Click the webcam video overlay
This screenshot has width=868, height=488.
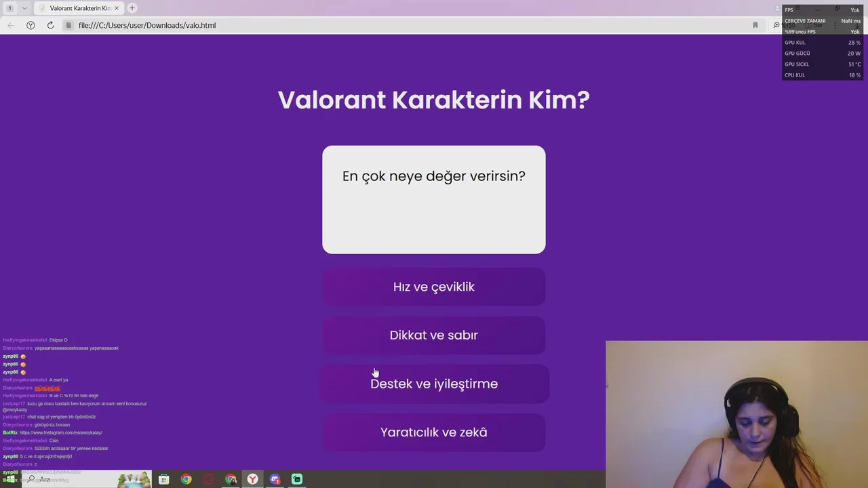coord(736,414)
